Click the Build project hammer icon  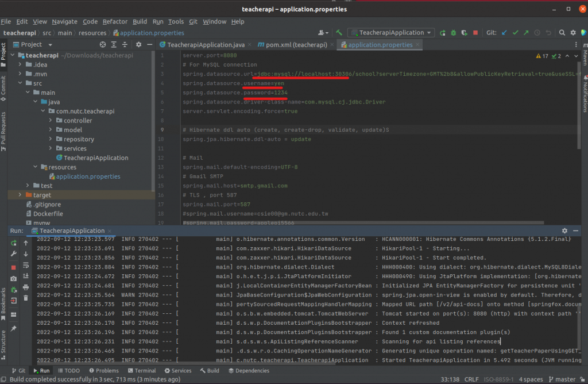339,33
